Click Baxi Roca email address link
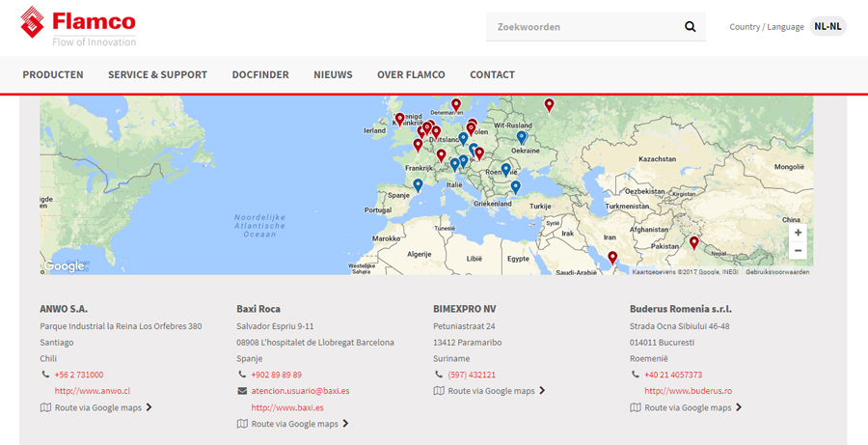The width and height of the screenshot is (868, 445). [x=300, y=391]
